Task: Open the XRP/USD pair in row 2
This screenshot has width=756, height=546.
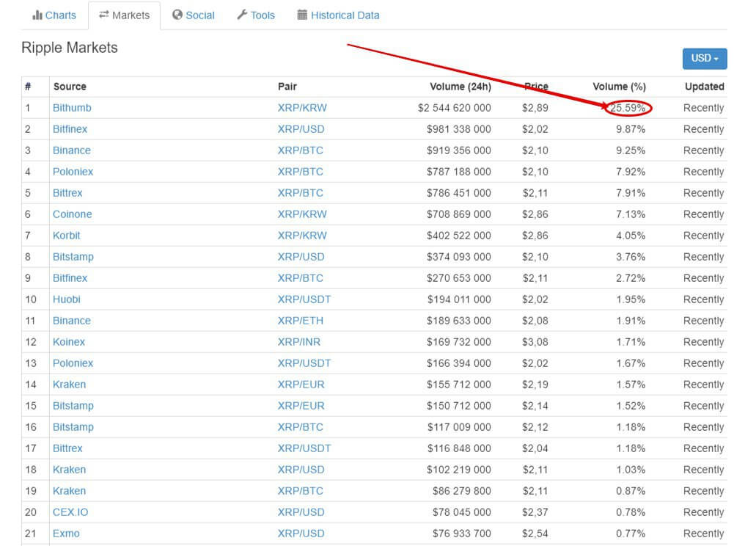Action: (x=301, y=129)
